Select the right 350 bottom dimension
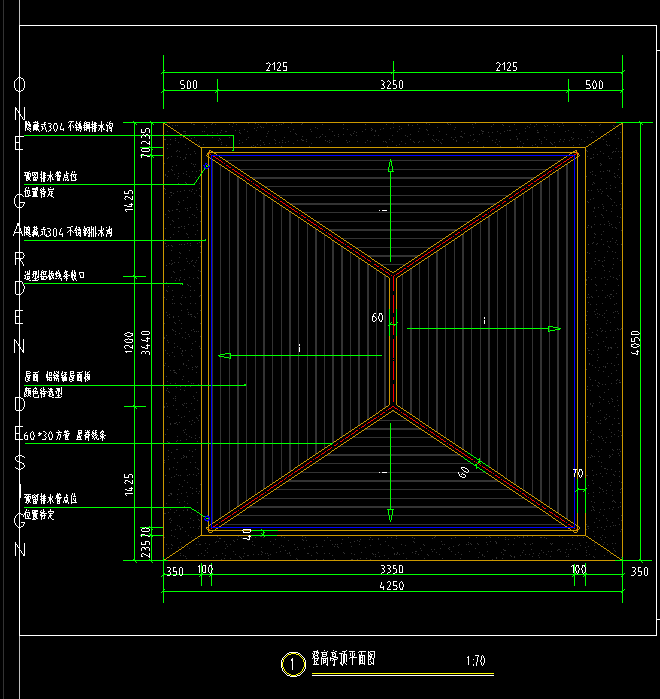 [x=640, y=572]
